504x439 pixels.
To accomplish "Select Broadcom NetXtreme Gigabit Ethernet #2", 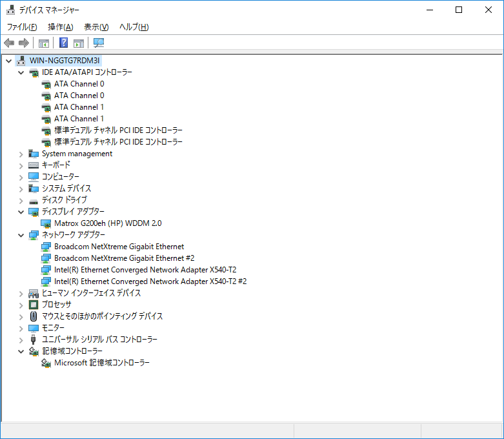I will pyautogui.click(x=124, y=258).
